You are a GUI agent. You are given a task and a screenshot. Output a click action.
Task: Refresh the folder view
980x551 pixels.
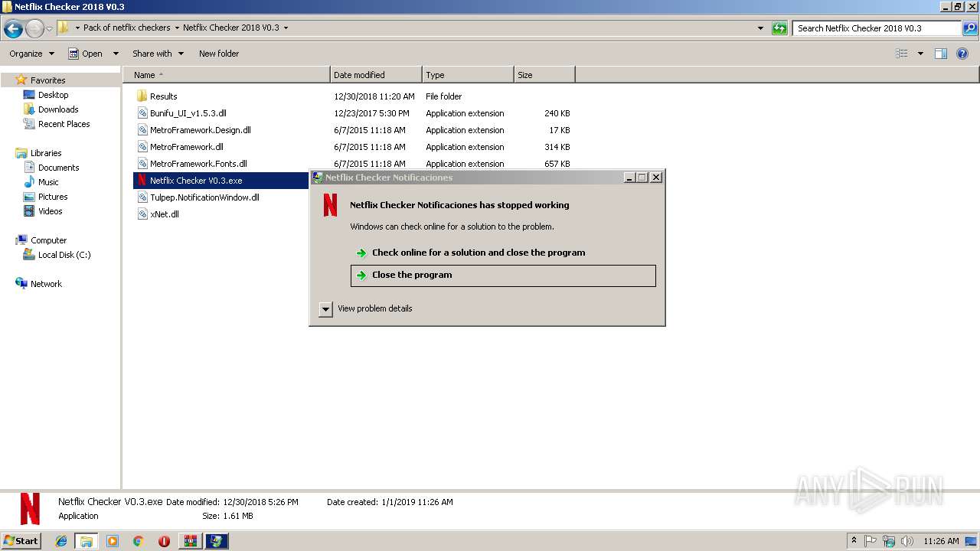coord(779,28)
